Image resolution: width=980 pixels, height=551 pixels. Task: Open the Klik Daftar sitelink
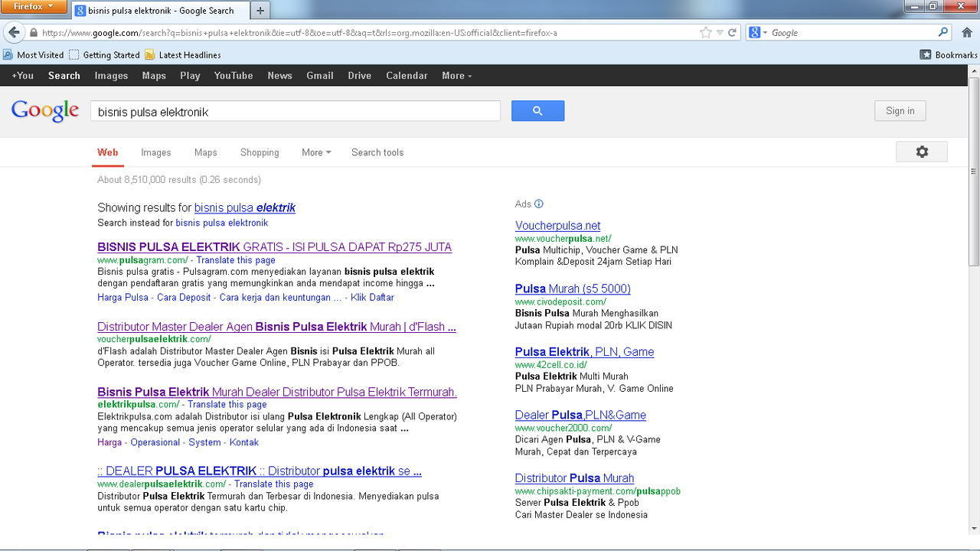click(372, 297)
